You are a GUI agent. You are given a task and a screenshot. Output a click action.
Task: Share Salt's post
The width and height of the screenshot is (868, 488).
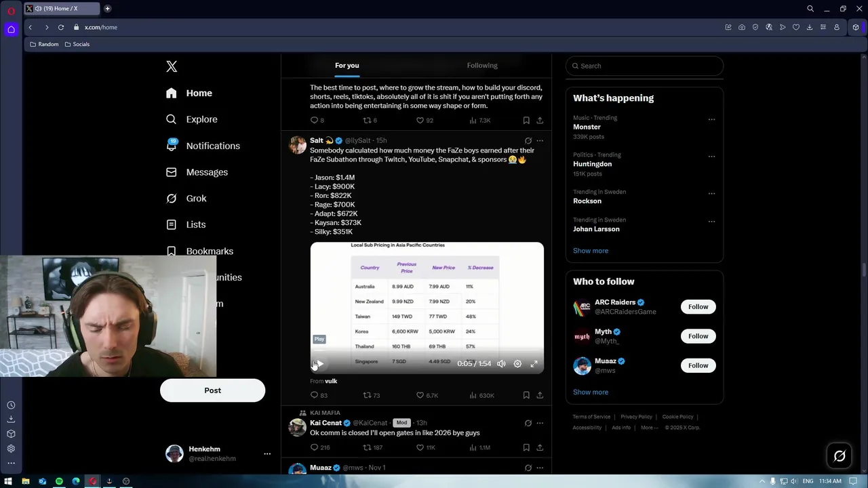(x=540, y=395)
